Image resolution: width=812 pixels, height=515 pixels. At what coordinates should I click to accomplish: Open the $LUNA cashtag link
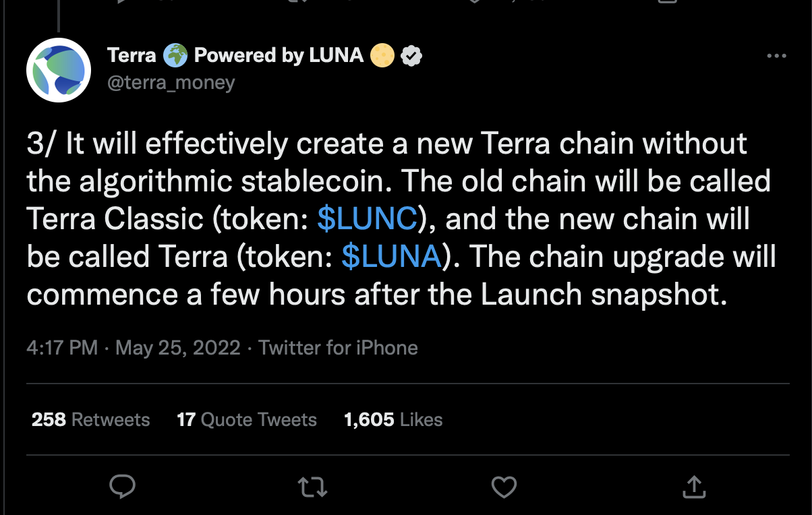pyautogui.click(x=392, y=257)
